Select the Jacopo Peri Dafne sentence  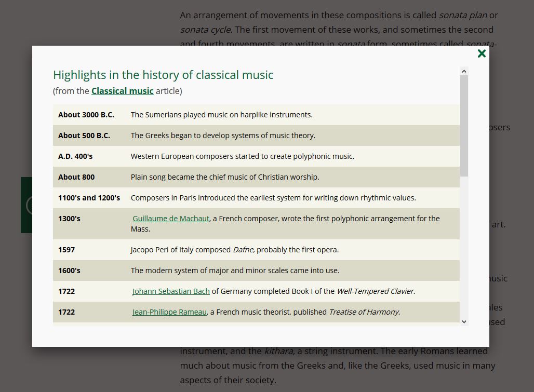click(x=235, y=250)
